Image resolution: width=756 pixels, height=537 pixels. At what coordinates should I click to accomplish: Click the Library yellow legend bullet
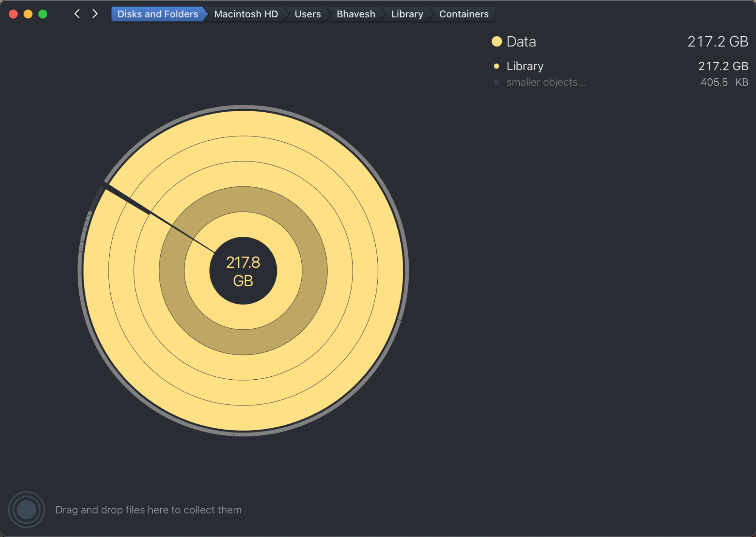tap(496, 66)
